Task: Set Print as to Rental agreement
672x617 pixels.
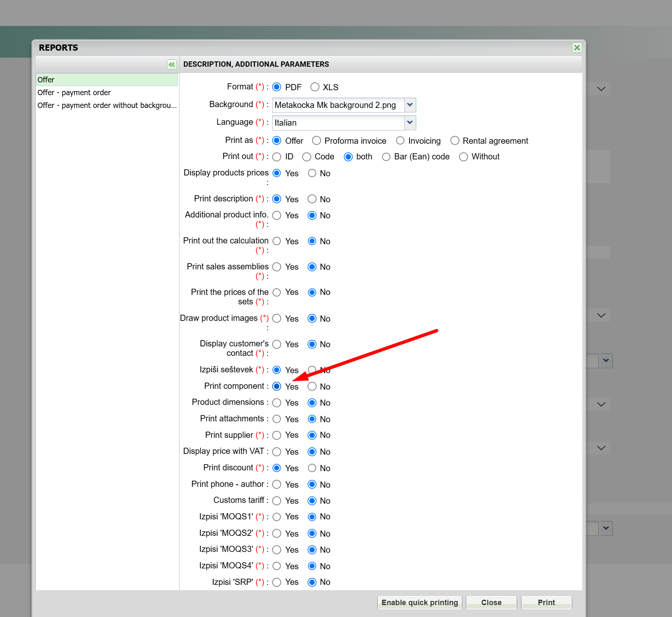Action: 455,140
